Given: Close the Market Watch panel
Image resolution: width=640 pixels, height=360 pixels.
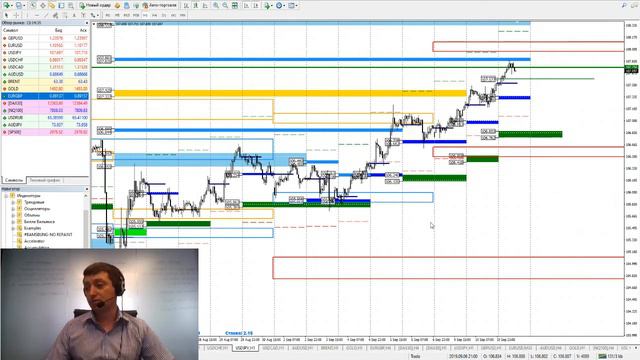Looking at the screenshot, I should click(x=87, y=23).
